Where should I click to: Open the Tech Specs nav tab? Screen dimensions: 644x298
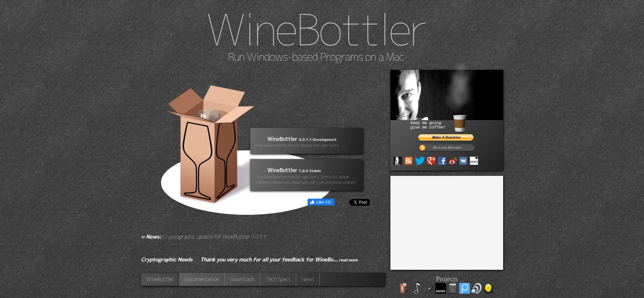278,279
